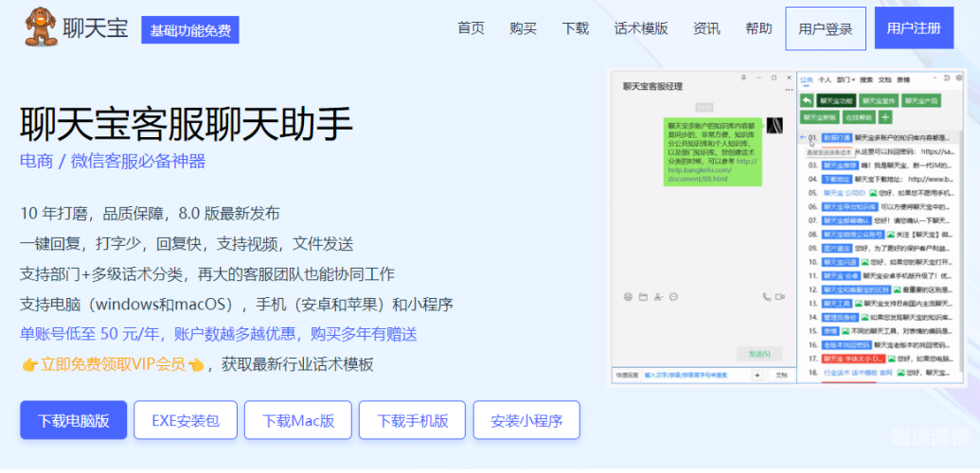Switch to the 文档 tab

coord(885,80)
